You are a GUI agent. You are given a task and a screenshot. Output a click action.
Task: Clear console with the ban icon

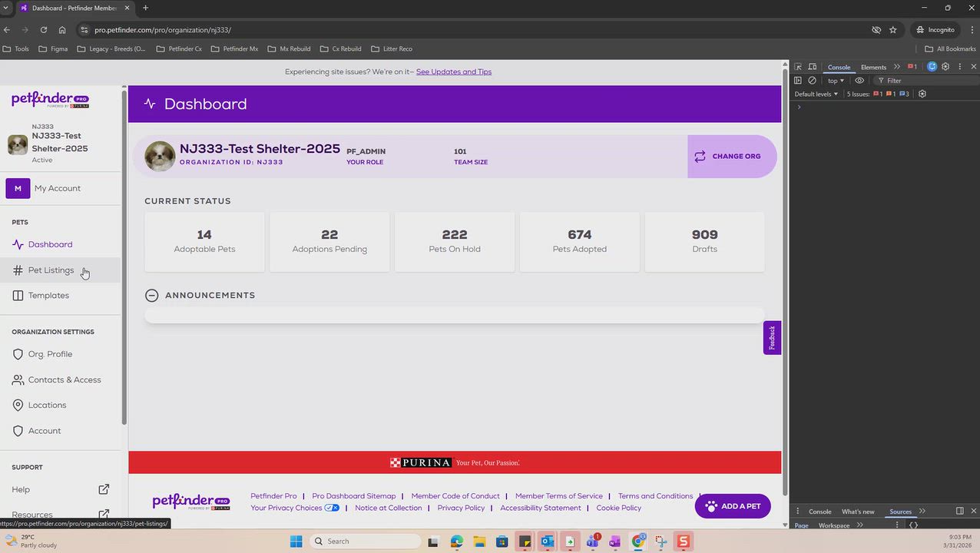click(812, 81)
